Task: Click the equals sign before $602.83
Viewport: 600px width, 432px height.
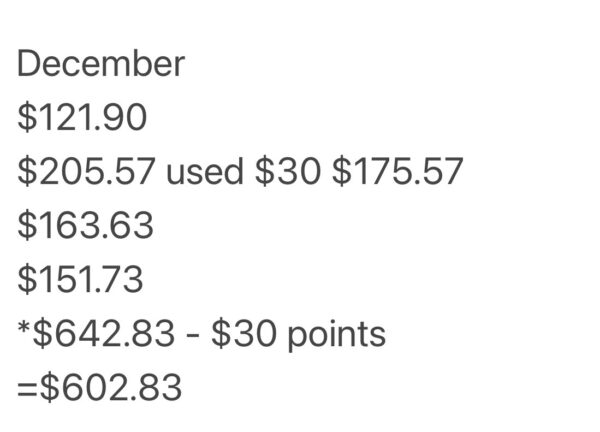Action: (26, 388)
